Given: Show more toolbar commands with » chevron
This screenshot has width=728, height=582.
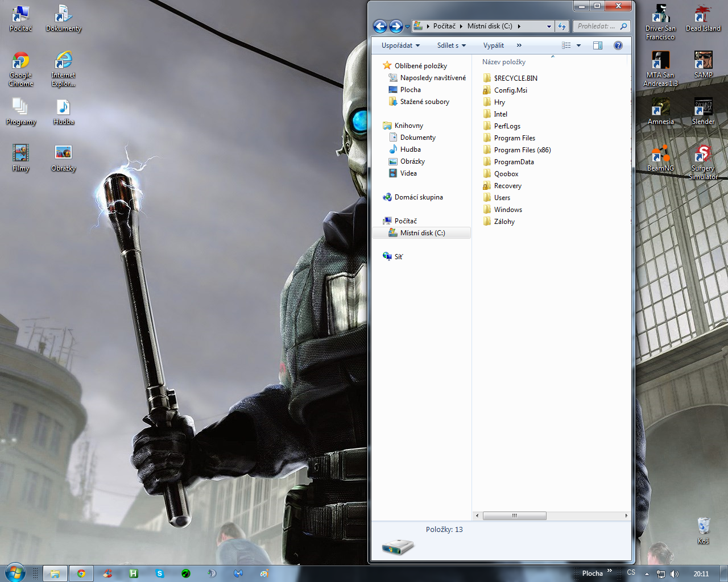Looking at the screenshot, I should click(519, 45).
